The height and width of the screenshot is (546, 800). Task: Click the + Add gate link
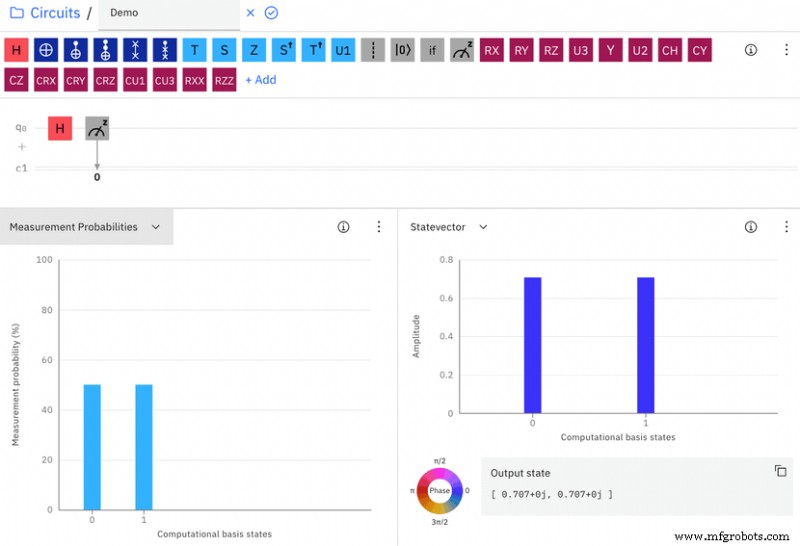click(x=261, y=80)
